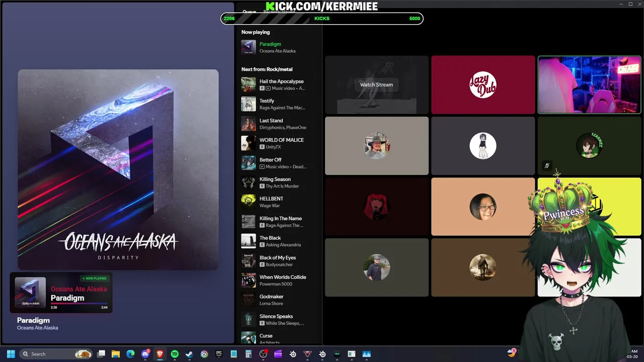Image resolution: width=644 pixels, height=362 pixels.
Task: Open Discord from the taskbar
Action: click(145, 354)
